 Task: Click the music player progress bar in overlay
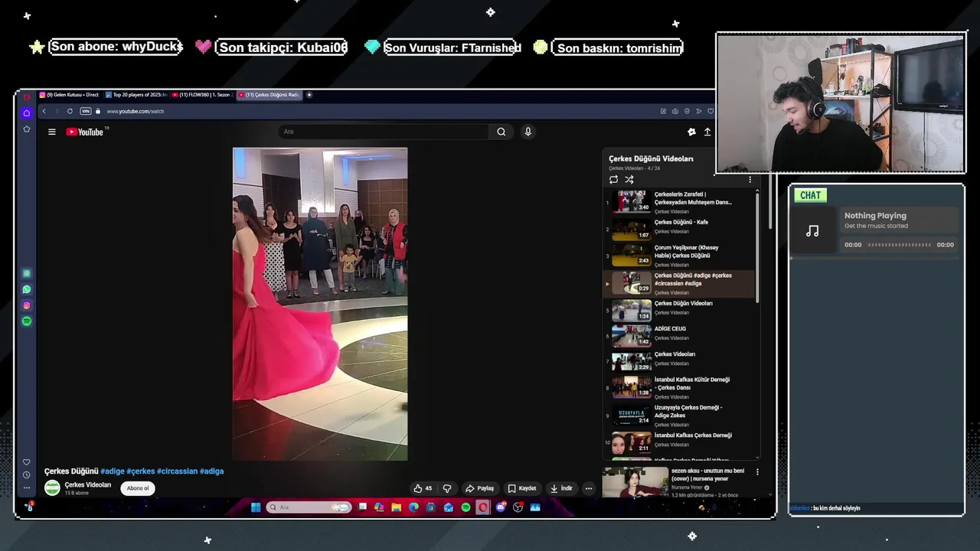pos(900,245)
